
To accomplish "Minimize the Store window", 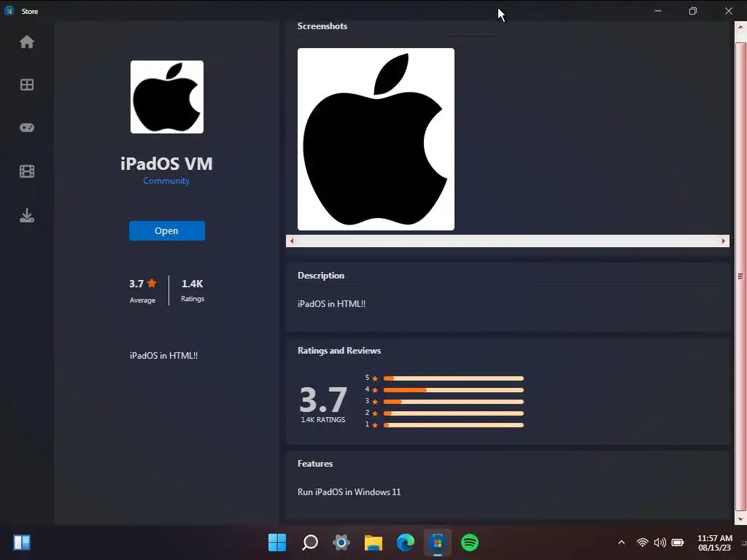I will (x=658, y=10).
